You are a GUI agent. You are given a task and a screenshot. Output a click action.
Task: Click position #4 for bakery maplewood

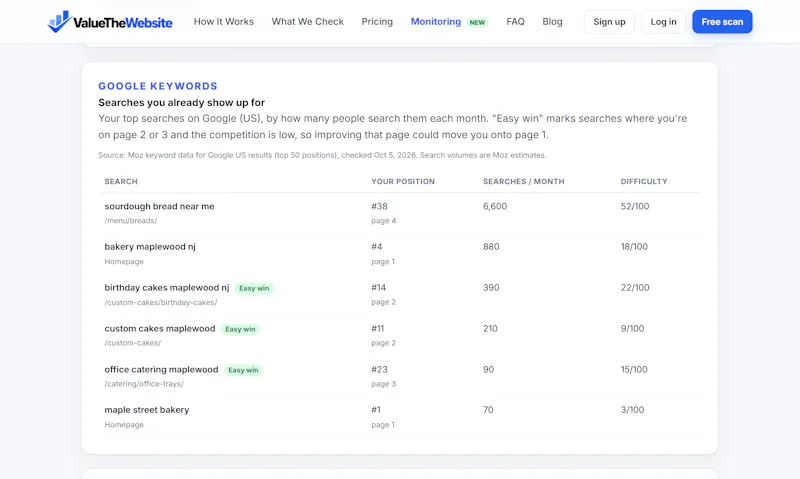pos(377,247)
